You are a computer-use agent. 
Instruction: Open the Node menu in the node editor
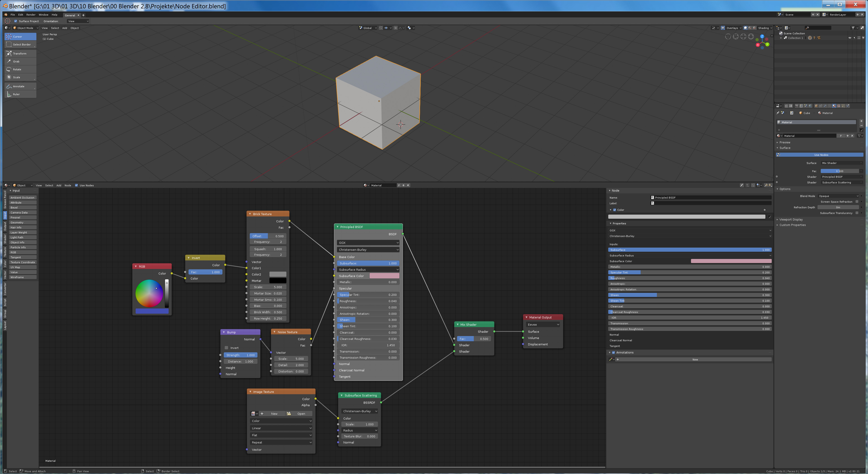click(68, 185)
